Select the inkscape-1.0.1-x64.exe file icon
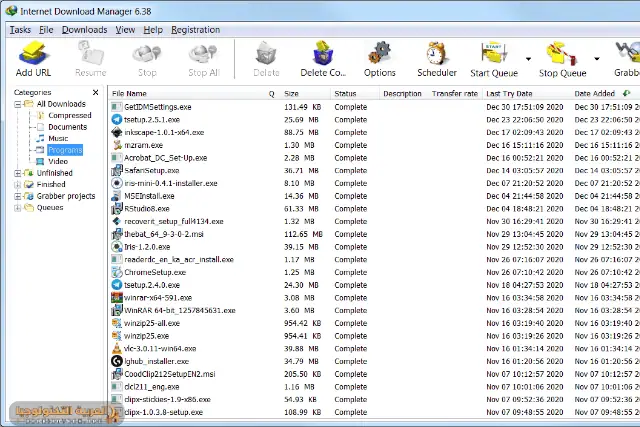 coord(117,132)
